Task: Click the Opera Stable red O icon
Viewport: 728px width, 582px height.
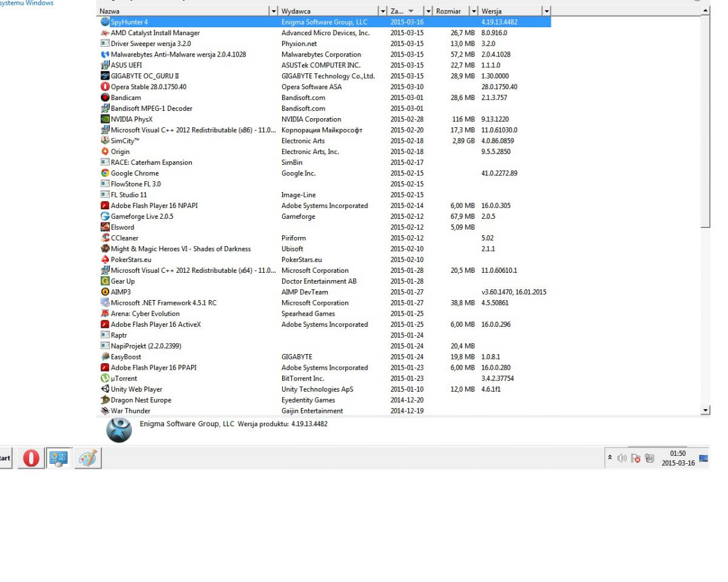Action: 105,87
